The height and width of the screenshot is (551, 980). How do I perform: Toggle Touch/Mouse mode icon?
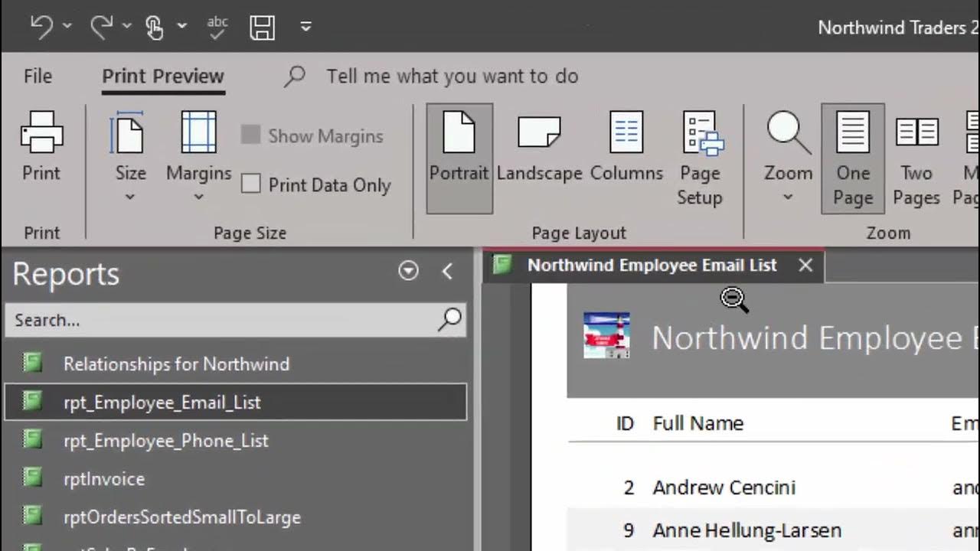coord(155,28)
